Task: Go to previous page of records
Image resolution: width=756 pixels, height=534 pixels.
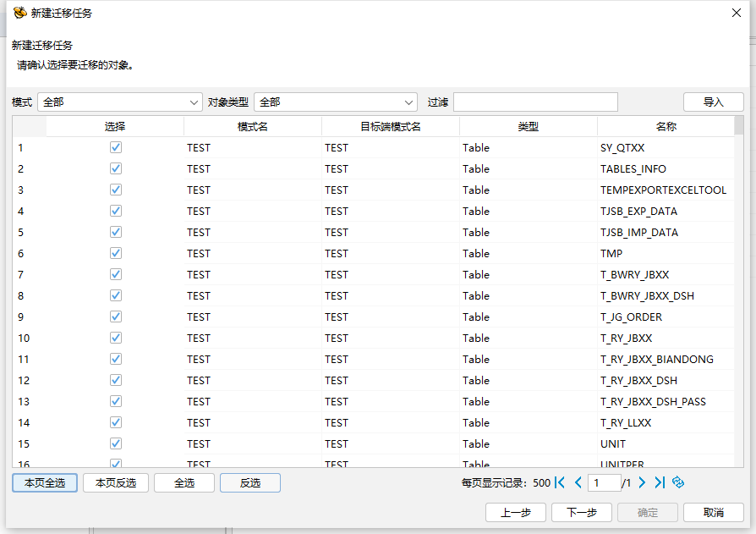Action: pos(578,482)
